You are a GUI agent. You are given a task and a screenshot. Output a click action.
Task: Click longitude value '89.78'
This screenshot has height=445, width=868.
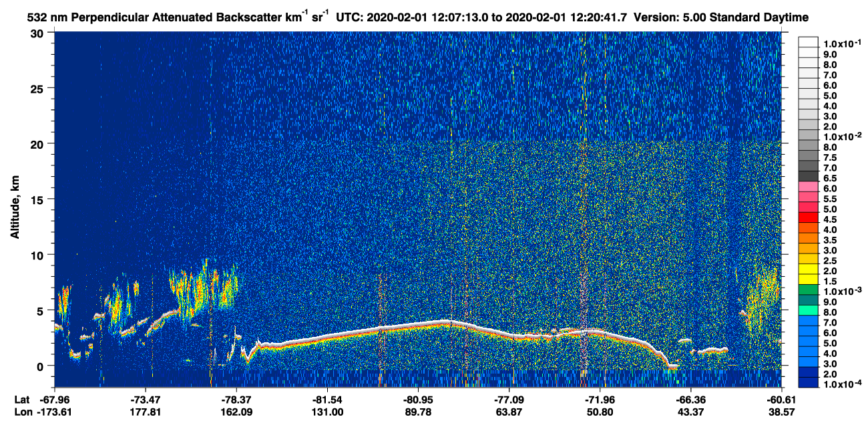tap(418, 412)
